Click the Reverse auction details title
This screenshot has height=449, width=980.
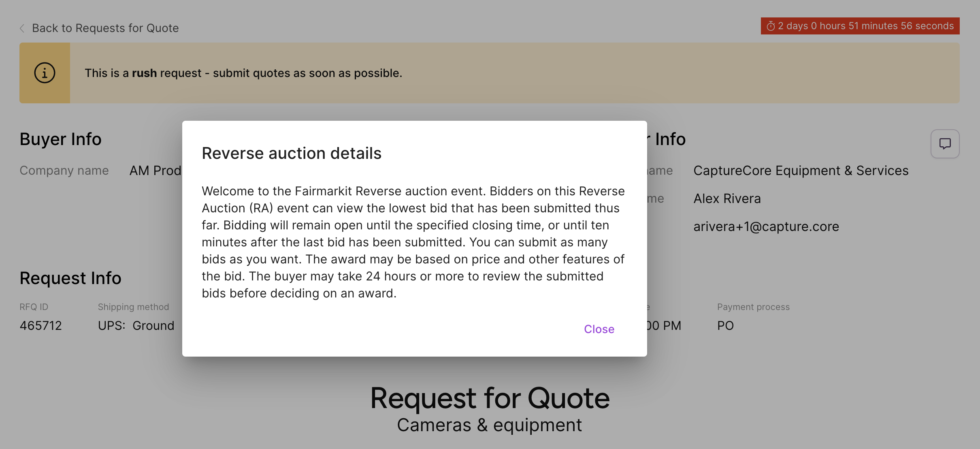pyautogui.click(x=292, y=153)
